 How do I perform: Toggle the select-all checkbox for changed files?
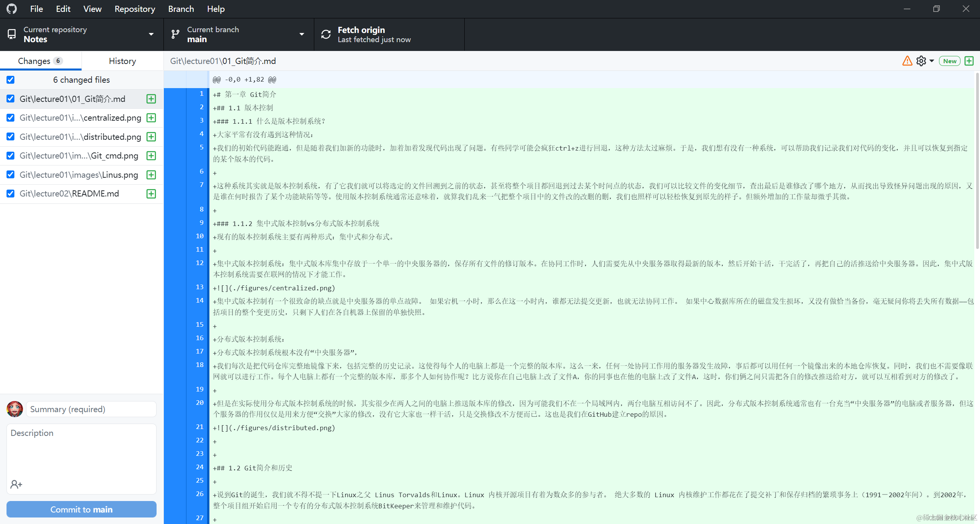point(10,80)
